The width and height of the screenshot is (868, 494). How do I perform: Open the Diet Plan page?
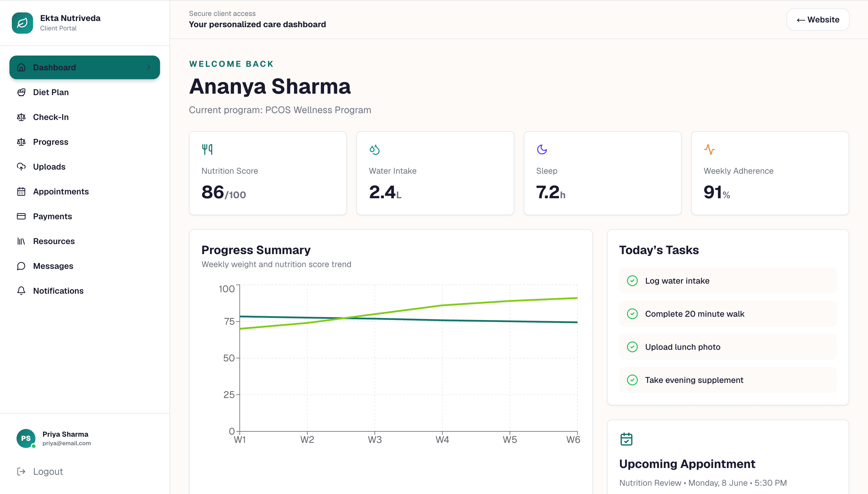[85, 92]
